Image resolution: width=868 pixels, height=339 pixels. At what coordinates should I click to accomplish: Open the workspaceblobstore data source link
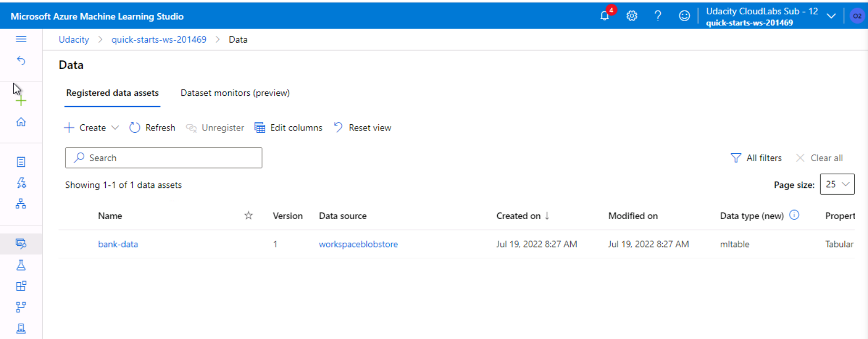(x=358, y=244)
